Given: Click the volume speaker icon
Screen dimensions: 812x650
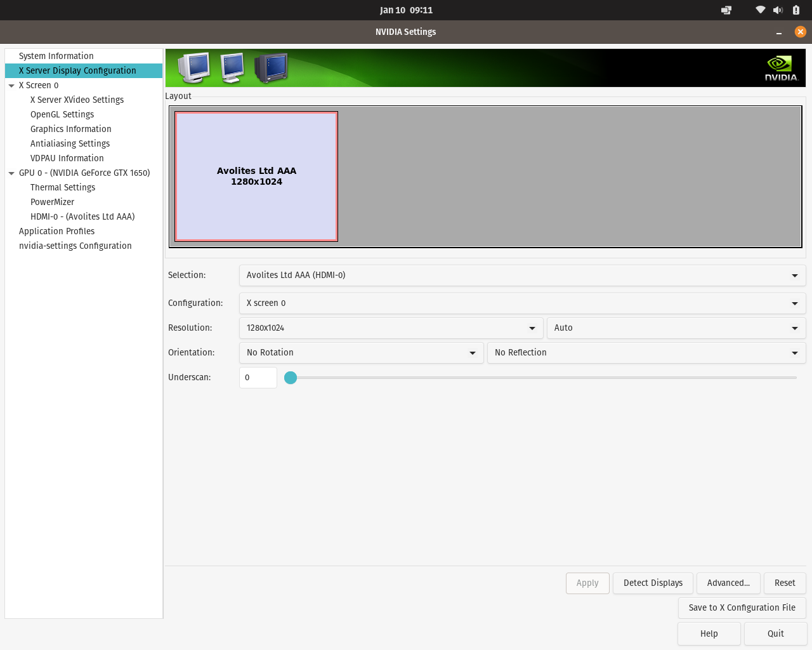Looking at the screenshot, I should [x=778, y=10].
